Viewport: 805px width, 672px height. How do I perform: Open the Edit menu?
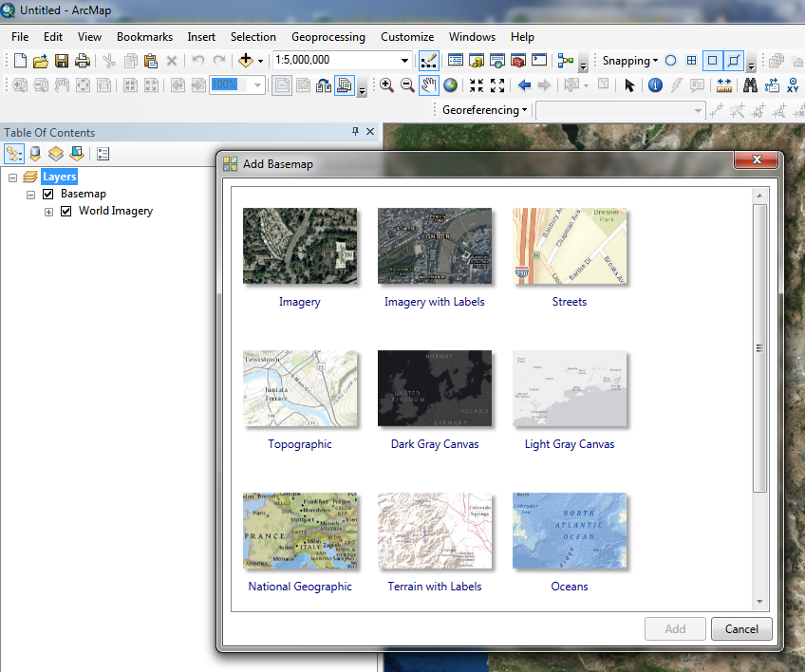tap(53, 37)
